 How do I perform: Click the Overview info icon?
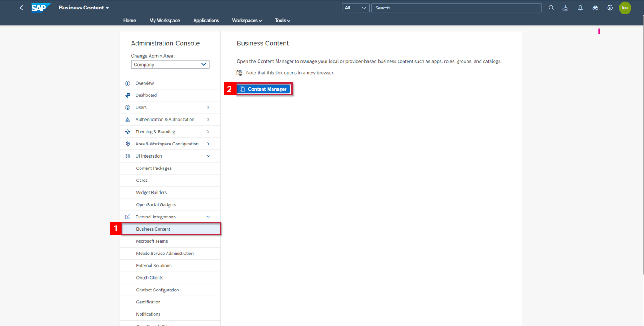coord(127,83)
